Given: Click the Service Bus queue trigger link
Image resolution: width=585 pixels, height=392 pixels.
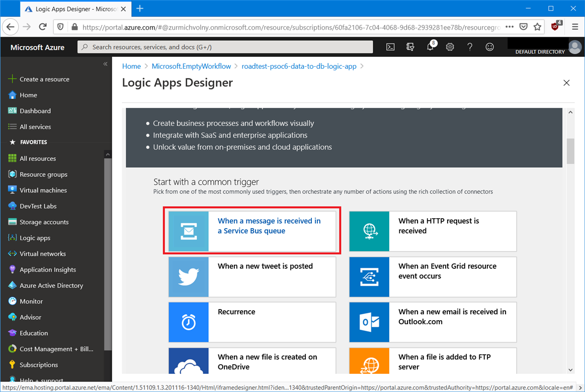Looking at the screenshot, I should [269, 226].
